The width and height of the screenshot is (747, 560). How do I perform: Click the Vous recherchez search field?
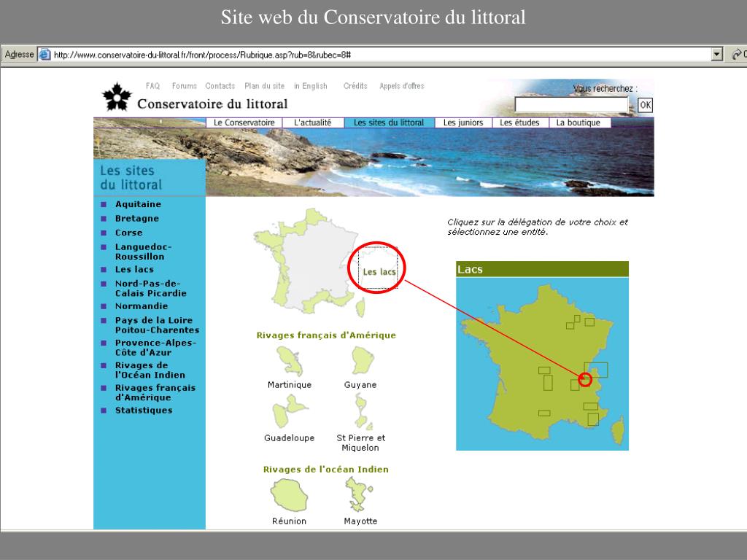572,105
